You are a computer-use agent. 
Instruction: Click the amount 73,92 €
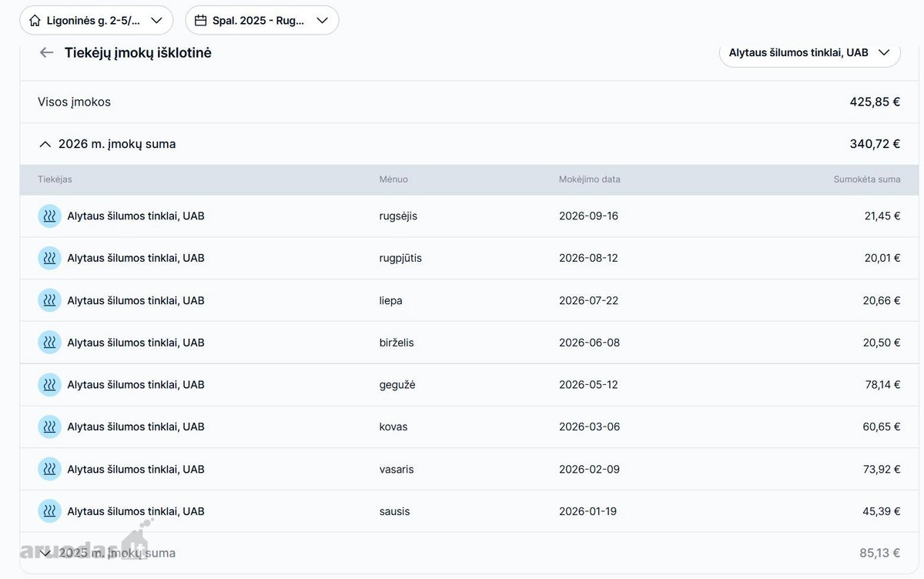coord(882,469)
